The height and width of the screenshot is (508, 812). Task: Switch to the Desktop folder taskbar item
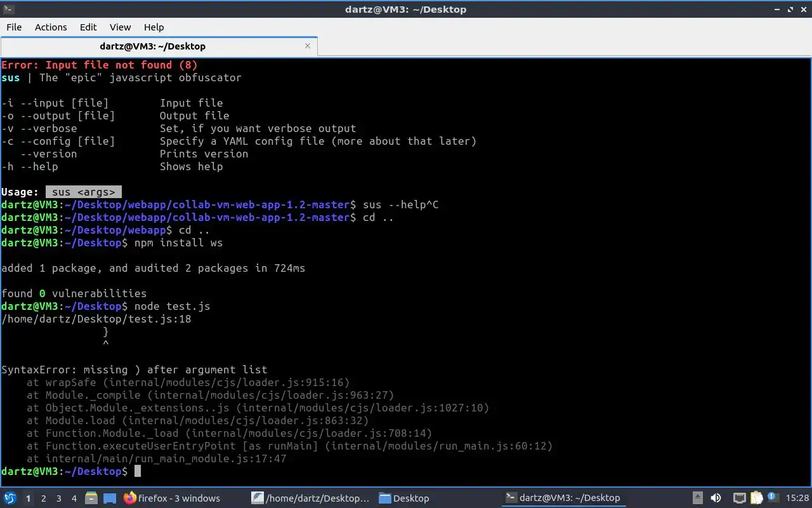[404, 498]
